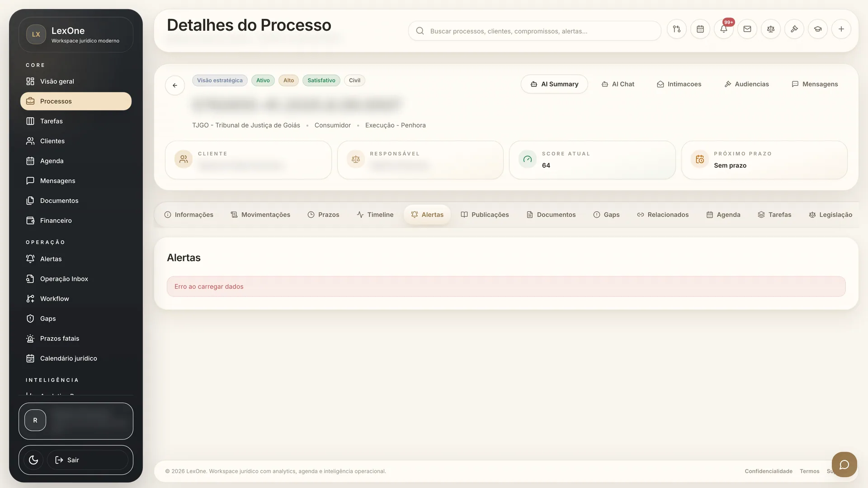
Task: Open the Relacionados tab
Action: (x=663, y=215)
